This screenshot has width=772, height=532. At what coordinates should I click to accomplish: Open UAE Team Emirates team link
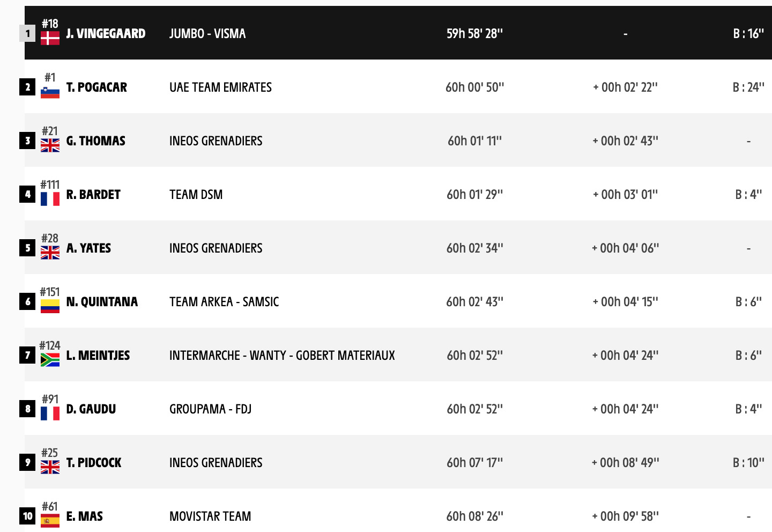coord(220,87)
